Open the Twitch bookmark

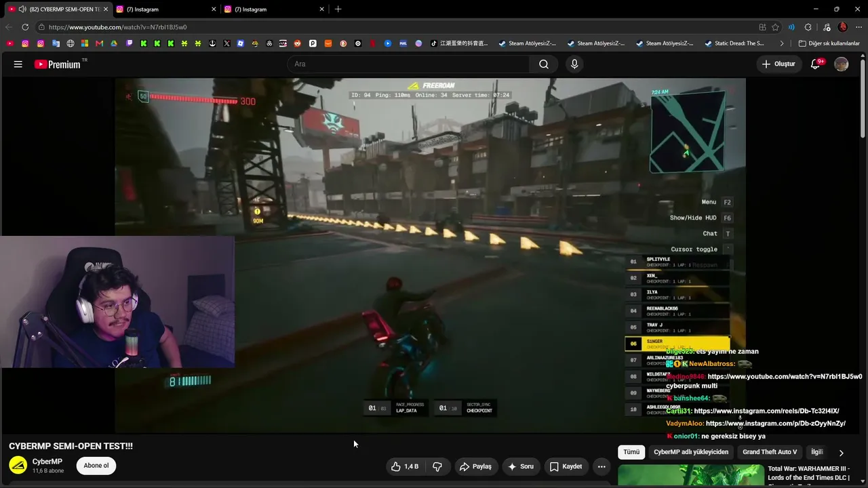[x=129, y=43]
